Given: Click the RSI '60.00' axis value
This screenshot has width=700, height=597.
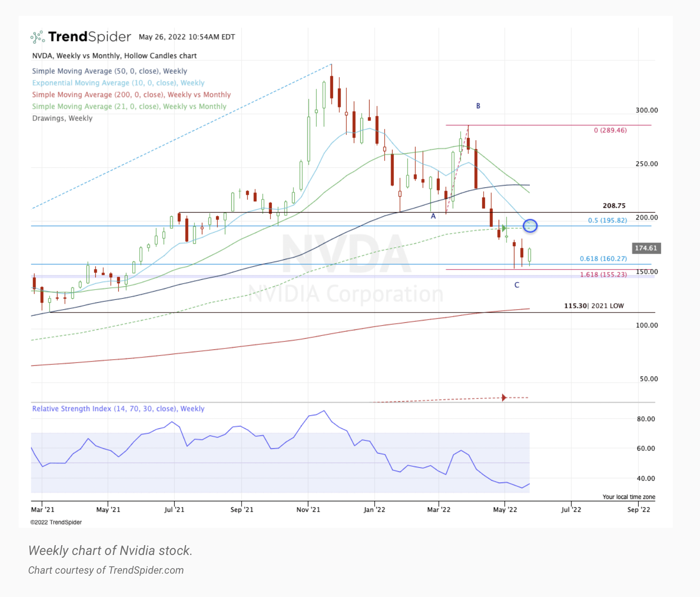Looking at the screenshot, I should point(646,448).
